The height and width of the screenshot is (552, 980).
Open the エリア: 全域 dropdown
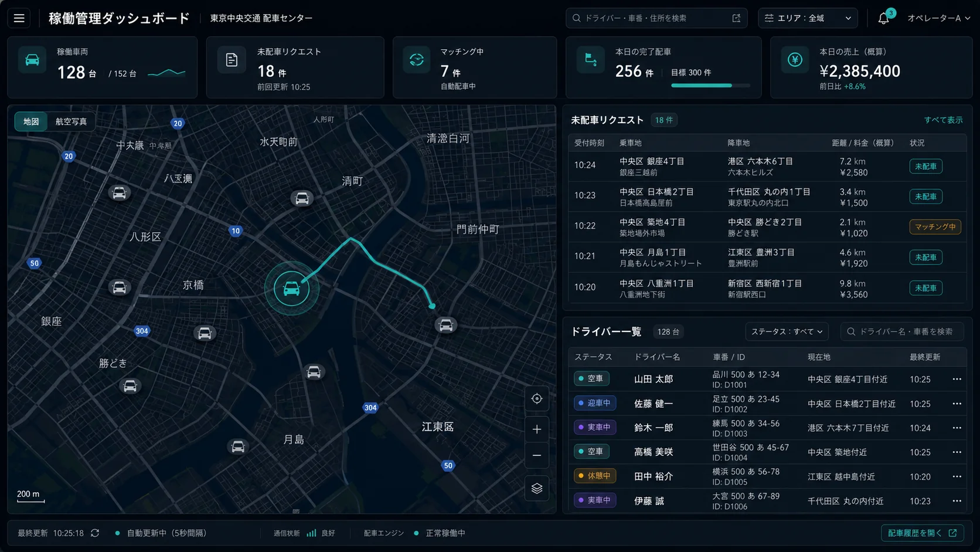pos(808,18)
